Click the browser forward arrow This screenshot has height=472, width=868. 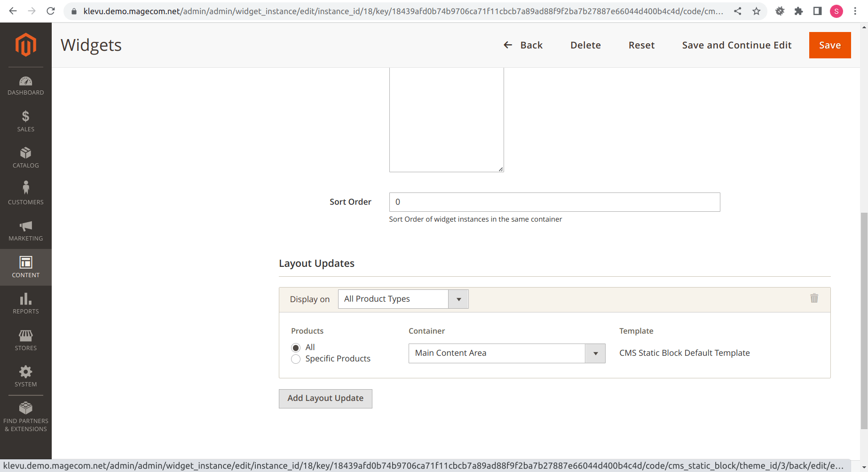[x=32, y=11]
